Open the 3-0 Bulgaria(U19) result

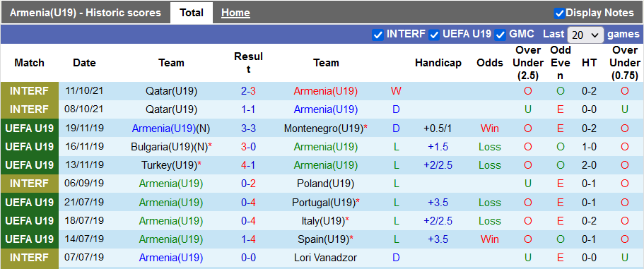[249, 147]
